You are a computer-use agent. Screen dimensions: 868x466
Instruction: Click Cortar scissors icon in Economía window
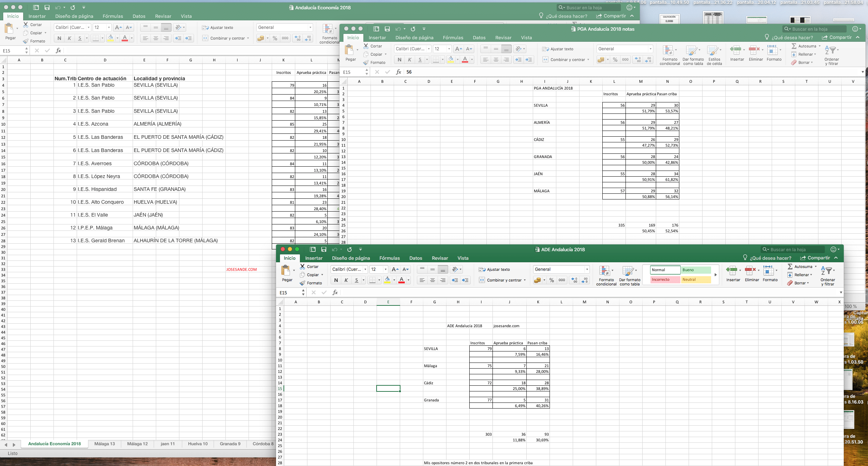click(26, 25)
